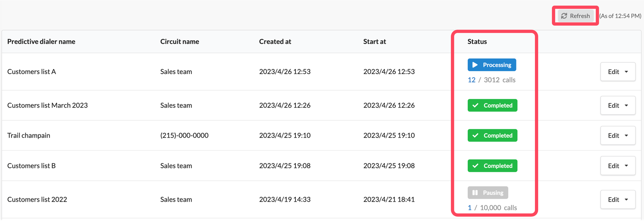
Task: Click the Refresh button
Action: point(576,16)
